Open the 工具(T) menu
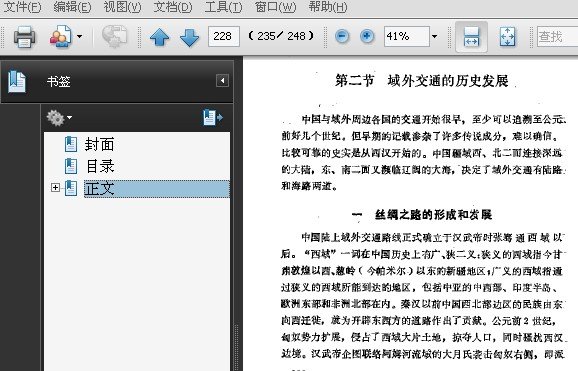The width and height of the screenshot is (578, 371). (223, 7)
